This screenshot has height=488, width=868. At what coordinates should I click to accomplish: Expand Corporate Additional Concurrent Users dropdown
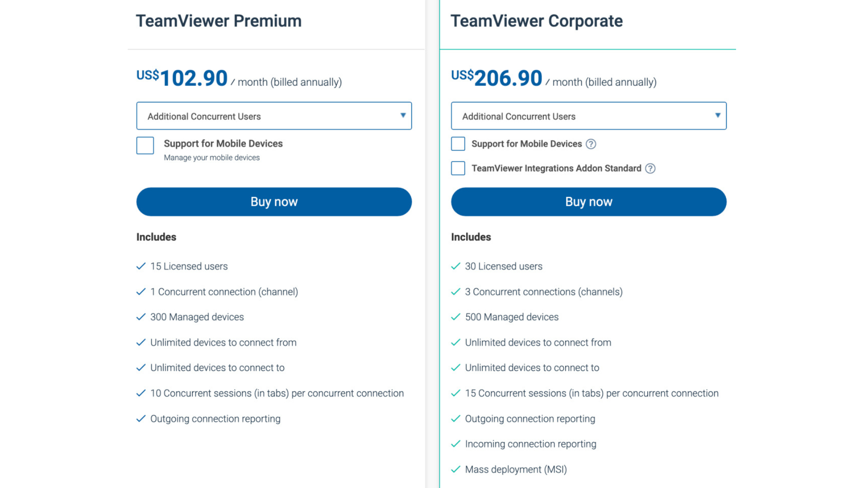pos(588,116)
